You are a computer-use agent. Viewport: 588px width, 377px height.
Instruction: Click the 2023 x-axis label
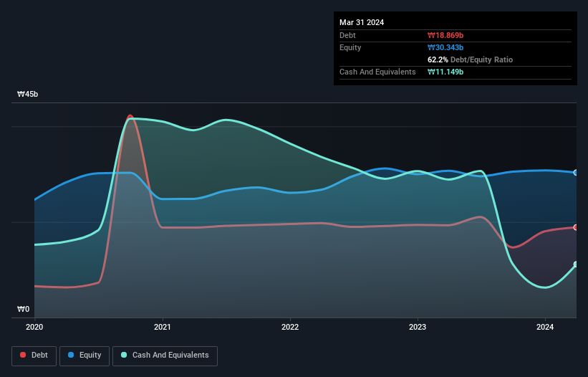tap(418, 327)
